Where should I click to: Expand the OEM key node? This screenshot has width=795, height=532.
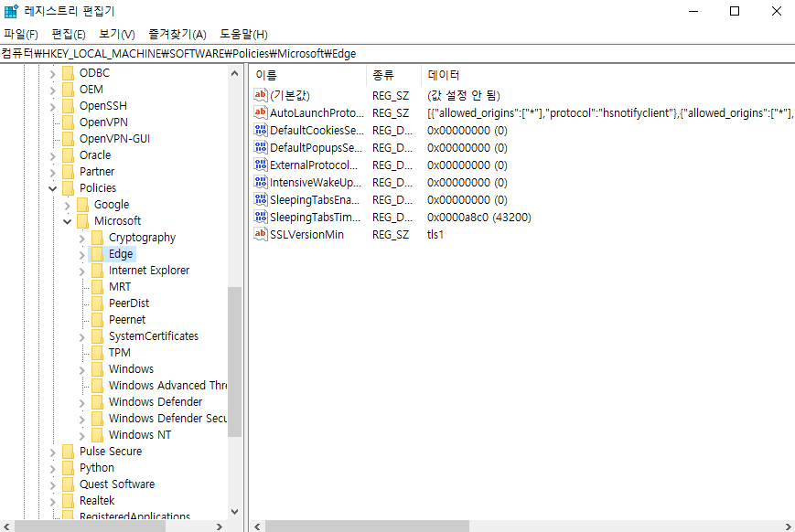tap(52, 90)
